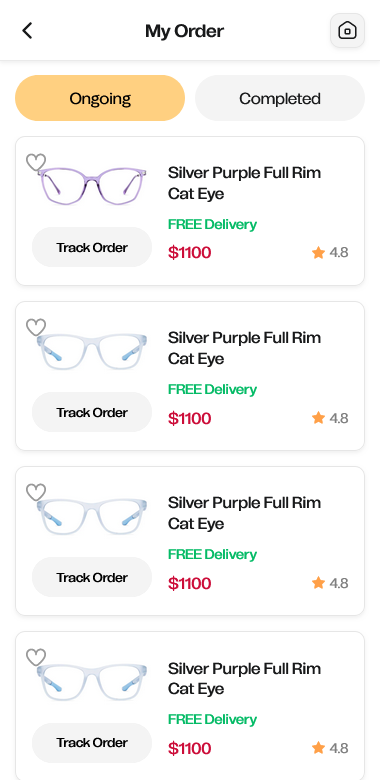Click the star rating on third order

(x=330, y=583)
